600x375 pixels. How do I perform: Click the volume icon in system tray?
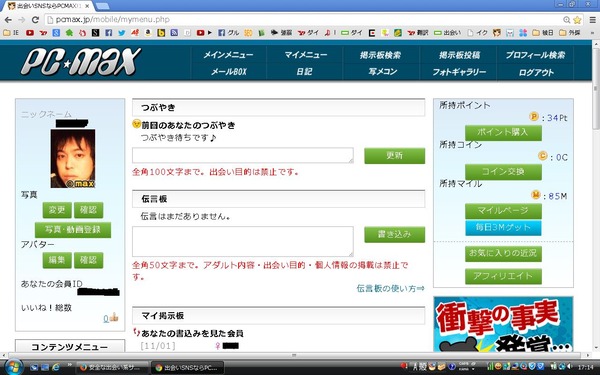(x=570, y=367)
